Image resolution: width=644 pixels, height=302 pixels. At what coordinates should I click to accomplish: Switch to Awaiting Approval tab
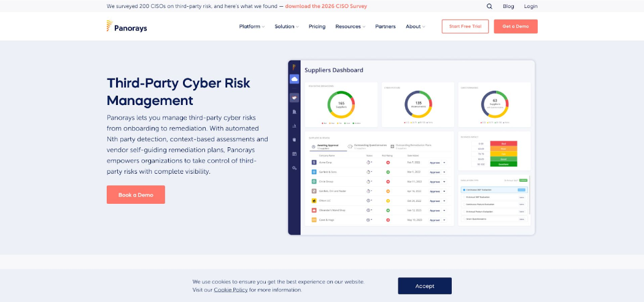point(328,147)
